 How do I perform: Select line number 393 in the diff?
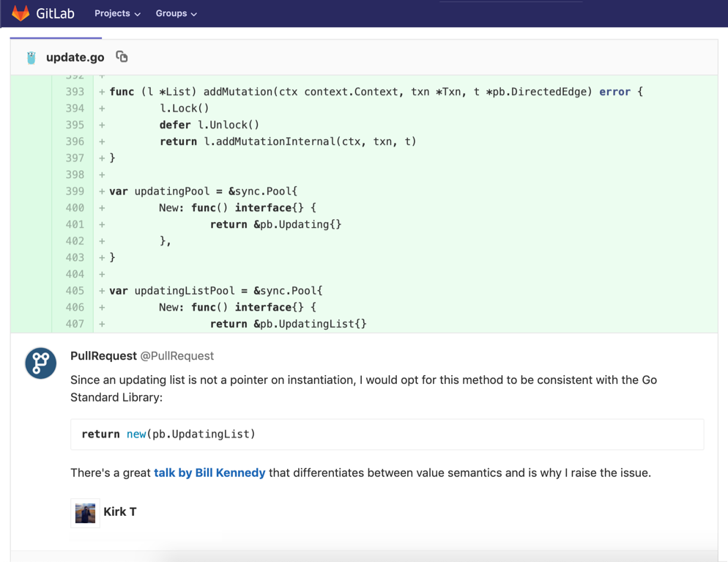click(x=75, y=91)
